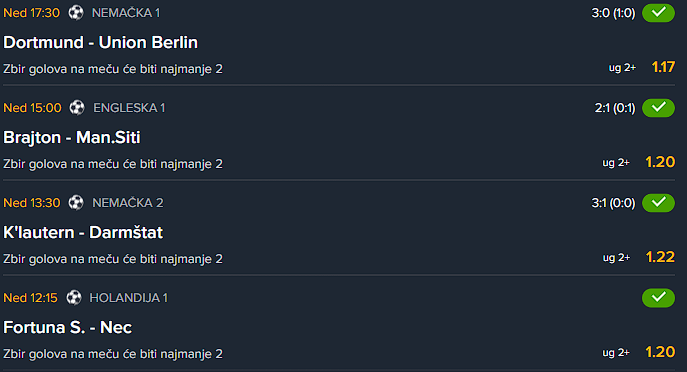687x372 pixels.
Task: Open the K'lautern - Darmštat match
Action: click(x=83, y=232)
